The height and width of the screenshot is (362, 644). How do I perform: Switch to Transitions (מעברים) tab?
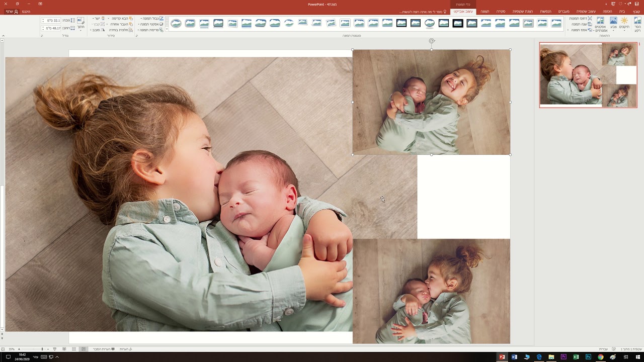[x=564, y=12]
